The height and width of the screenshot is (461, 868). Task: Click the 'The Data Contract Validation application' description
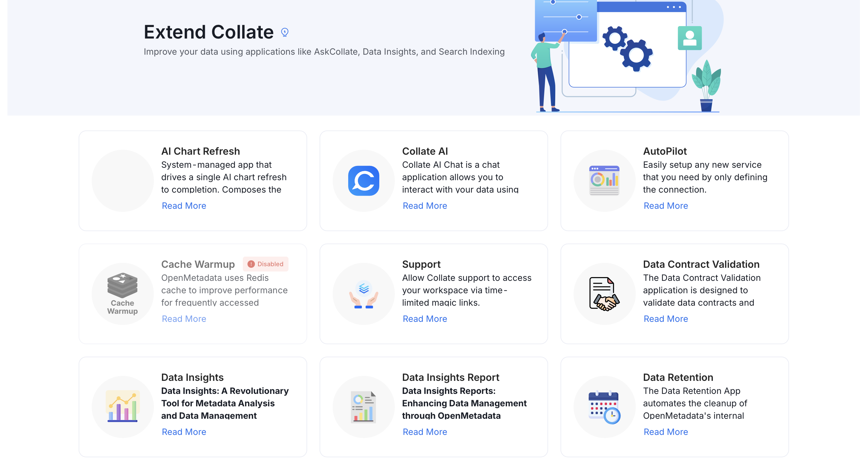coord(702,290)
